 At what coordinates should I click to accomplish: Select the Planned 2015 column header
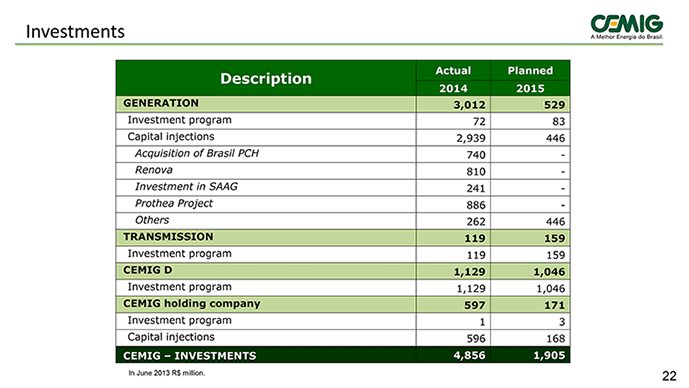pos(530,79)
